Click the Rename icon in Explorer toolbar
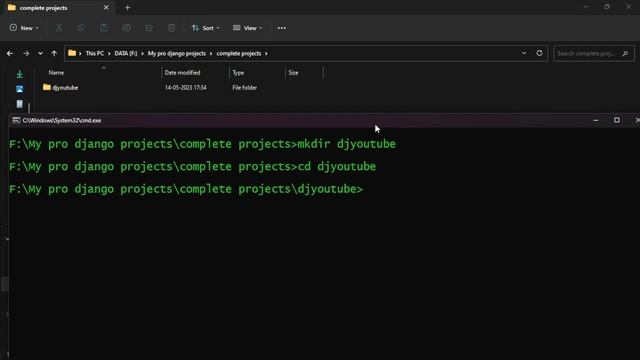This screenshot has width=640, height=360. tap(127, 28)
